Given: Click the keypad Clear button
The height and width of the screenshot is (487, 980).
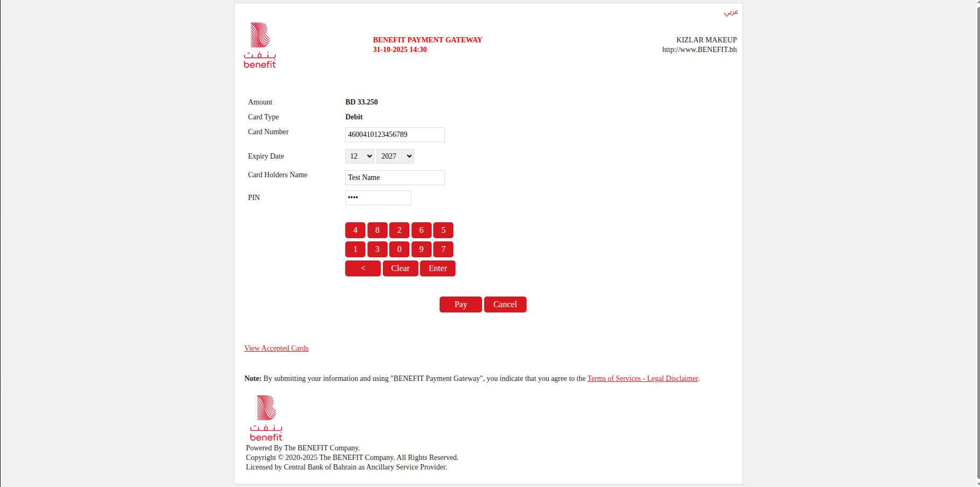Looking at the screenshot, I should tap(400, 268).
